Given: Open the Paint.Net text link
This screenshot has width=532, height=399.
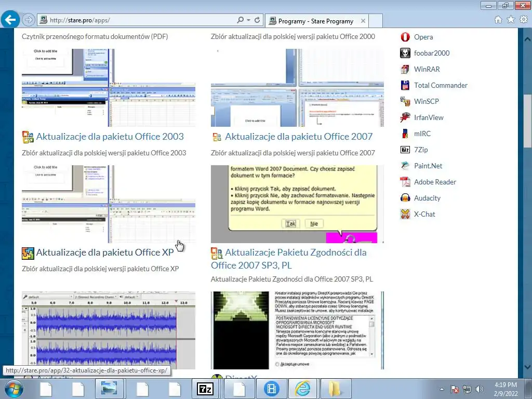Looking at the screenshot, I should (x=428, y=166).
